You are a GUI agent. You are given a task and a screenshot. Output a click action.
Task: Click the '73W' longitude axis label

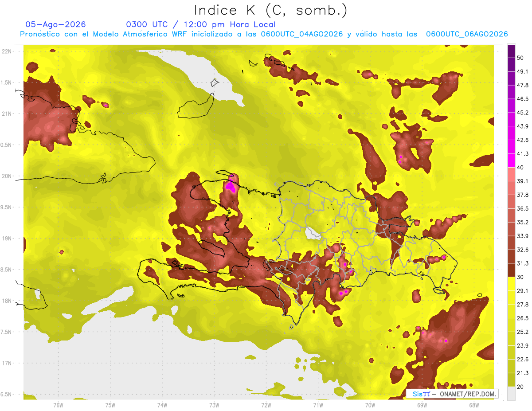pyautogui.click(x=214, y=405)
